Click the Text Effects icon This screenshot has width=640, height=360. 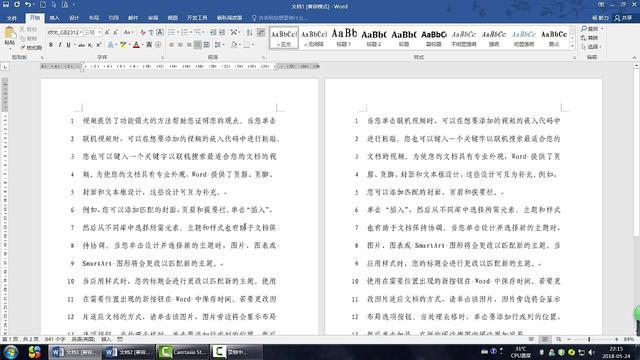(111, 45)
